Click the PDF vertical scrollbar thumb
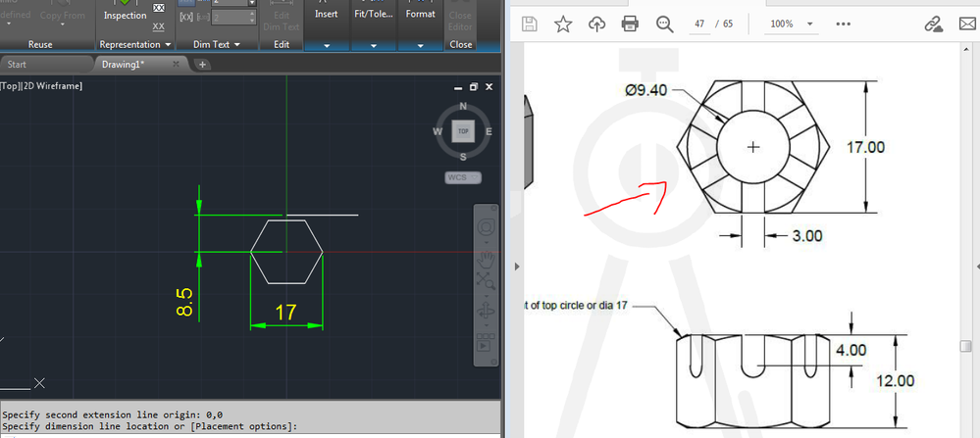 coord(966,346)
